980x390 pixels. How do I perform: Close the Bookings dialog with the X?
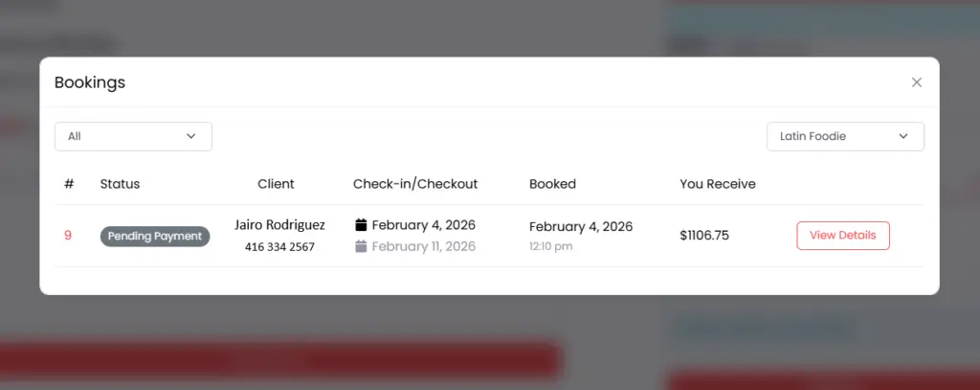[x=917, y=82]
